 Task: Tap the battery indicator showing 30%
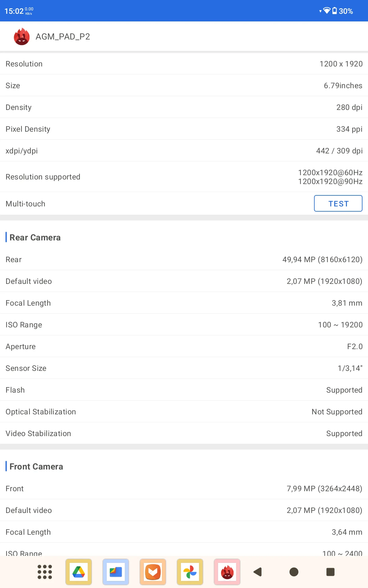tap(343, 11)
